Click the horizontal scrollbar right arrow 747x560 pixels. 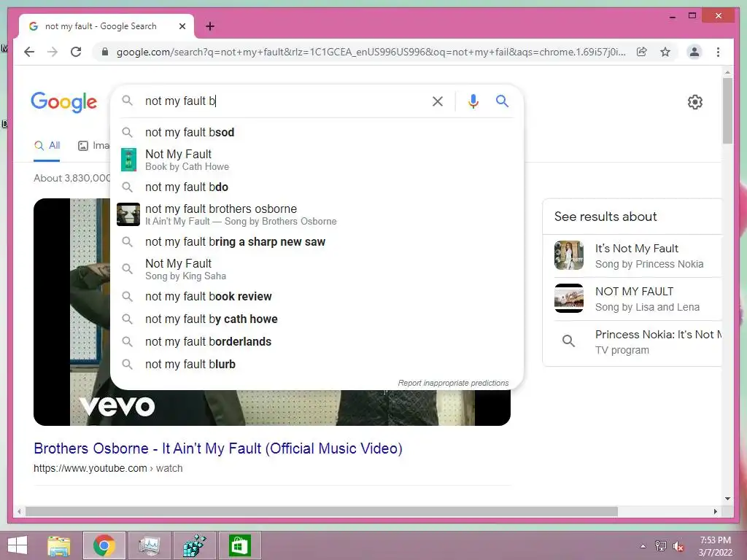715,511
